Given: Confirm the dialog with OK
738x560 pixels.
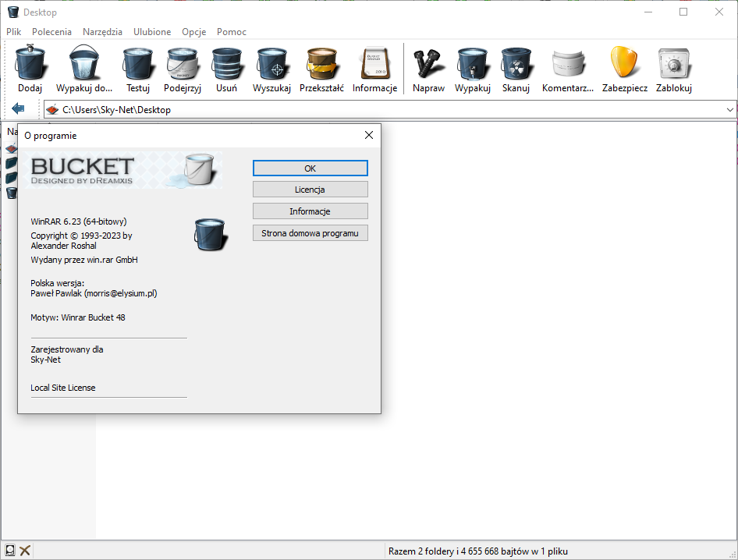Looking at the screenshot, I should click(x=310, y=168).
